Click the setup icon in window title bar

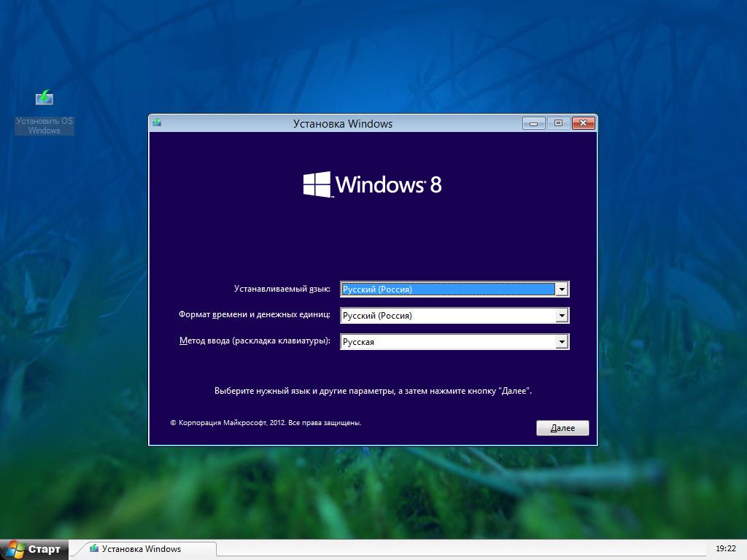pos(157,123)
